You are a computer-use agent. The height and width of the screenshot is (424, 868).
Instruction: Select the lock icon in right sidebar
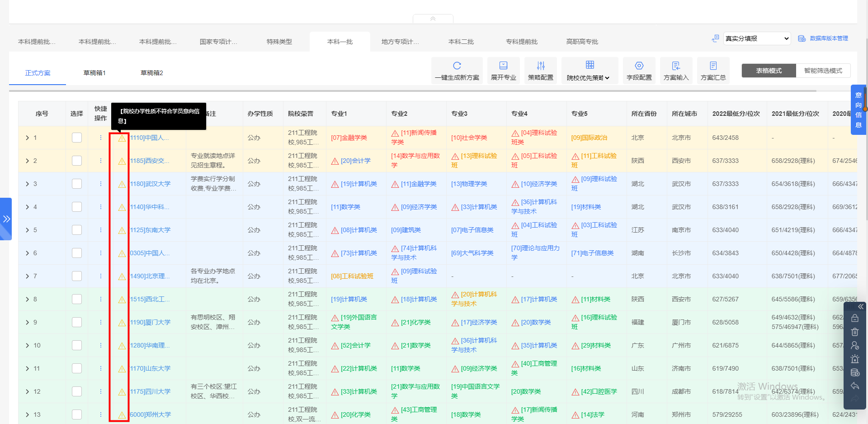855,318
